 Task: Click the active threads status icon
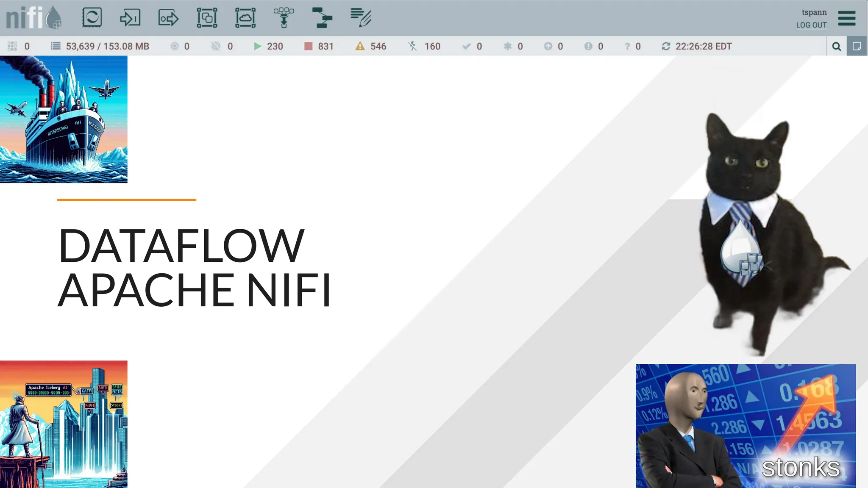pyautogui.click(x=12, y=46)
